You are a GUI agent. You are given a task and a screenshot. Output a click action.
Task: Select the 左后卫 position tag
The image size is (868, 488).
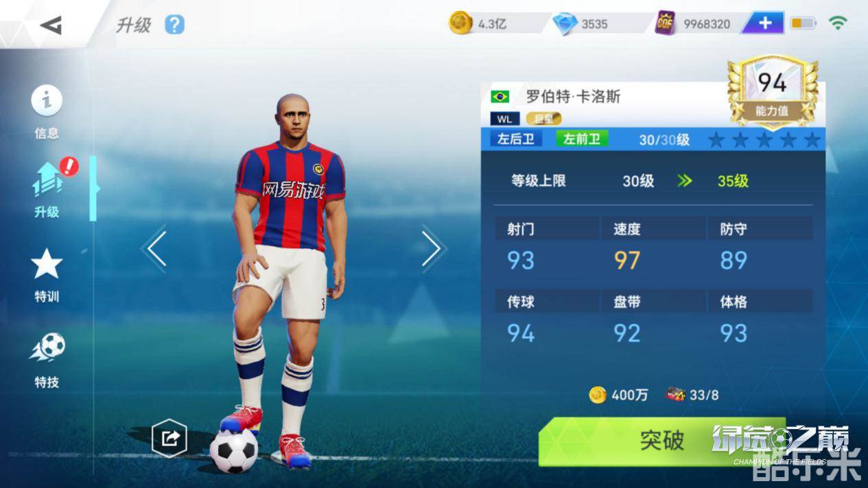click(x=515, y=139)
